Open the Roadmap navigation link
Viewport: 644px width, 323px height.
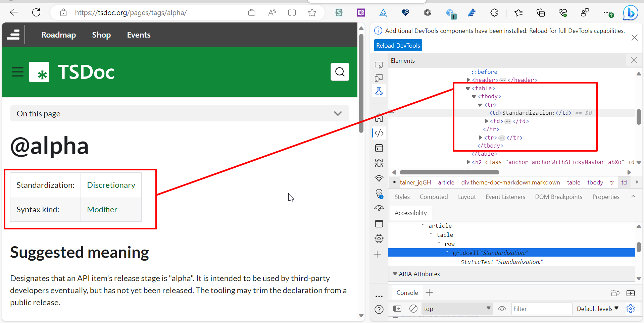point(58,35)
